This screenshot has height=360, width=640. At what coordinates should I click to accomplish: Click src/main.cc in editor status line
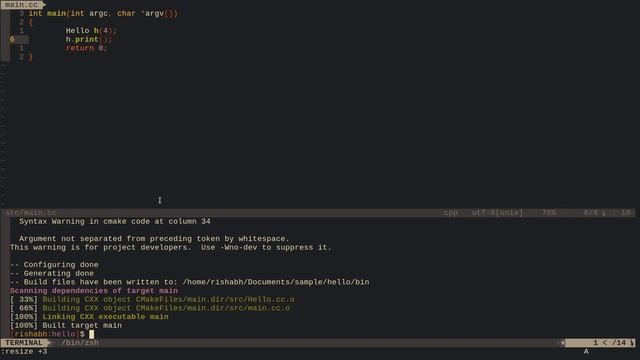click(31, 213)
